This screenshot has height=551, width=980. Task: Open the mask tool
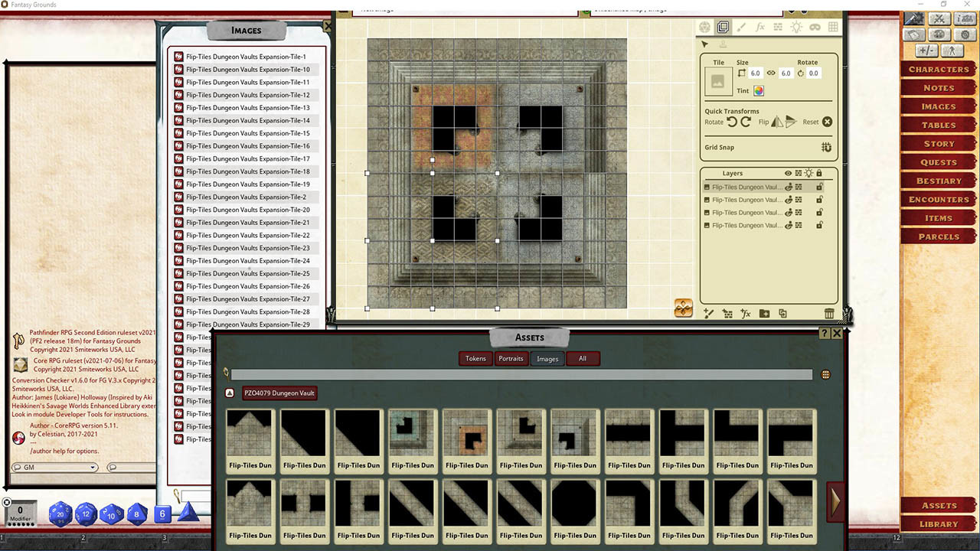(x=816, y=27)
